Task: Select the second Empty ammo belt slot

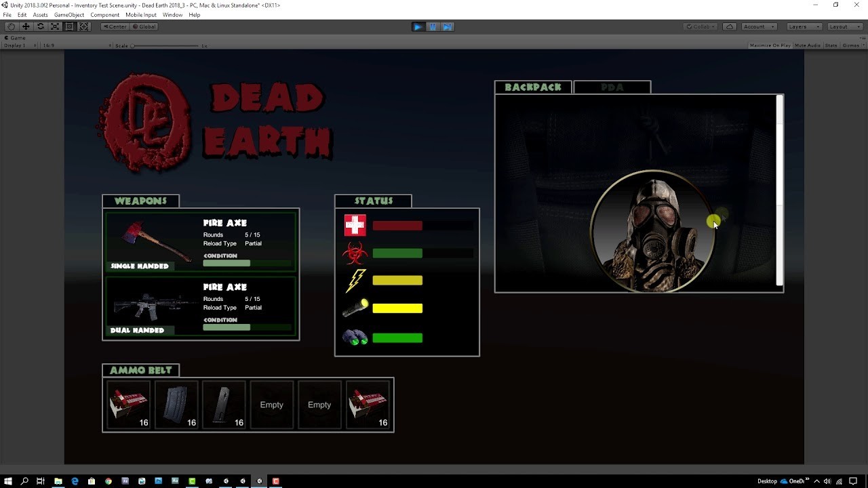Action: (x=319, y=405)
